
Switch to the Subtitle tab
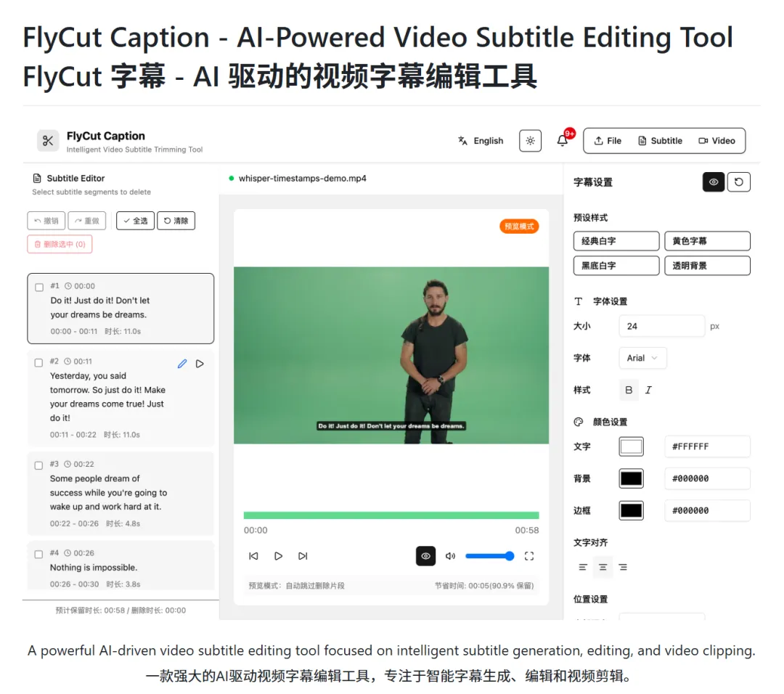pos(660,141)
